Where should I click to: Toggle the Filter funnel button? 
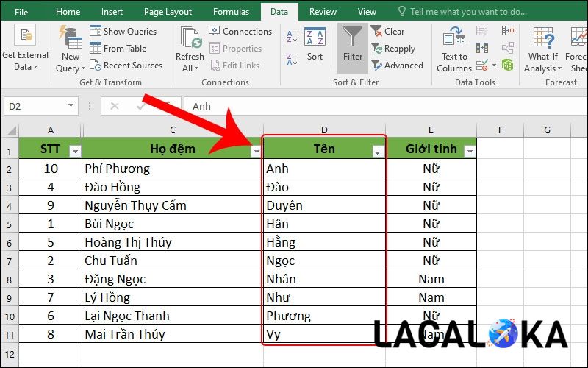pyautogui.click(x=353, y=48)
